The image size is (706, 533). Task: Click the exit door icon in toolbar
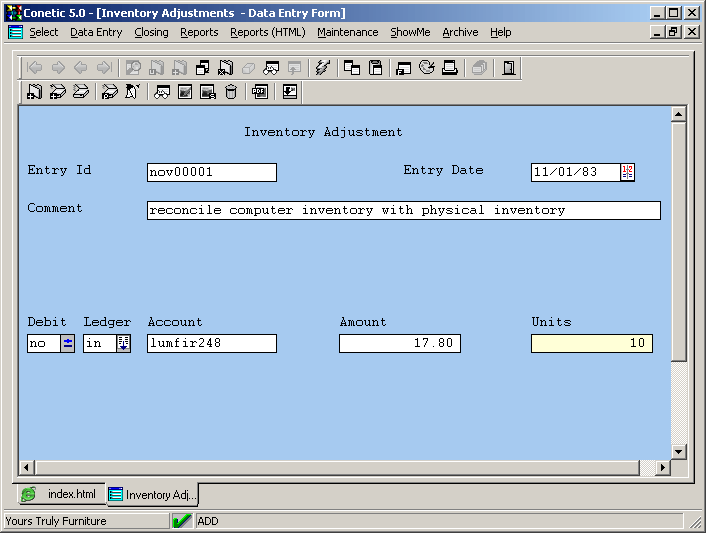coord(509,68)
